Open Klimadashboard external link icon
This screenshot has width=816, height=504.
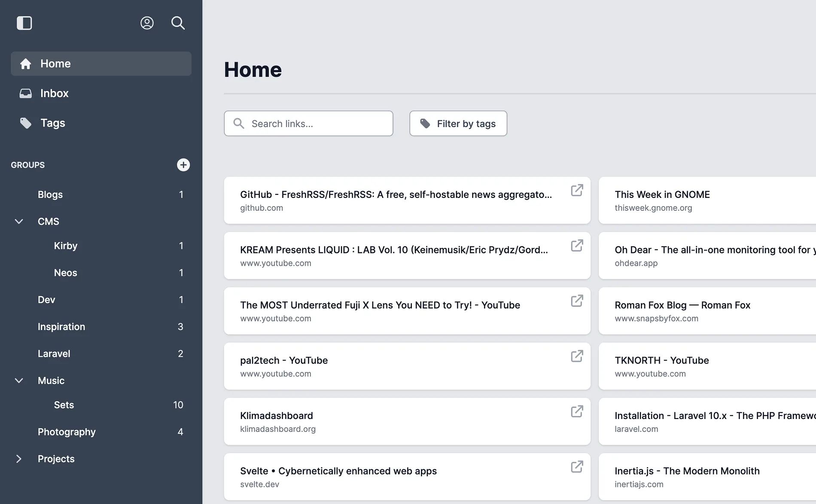tap(577, 412)
